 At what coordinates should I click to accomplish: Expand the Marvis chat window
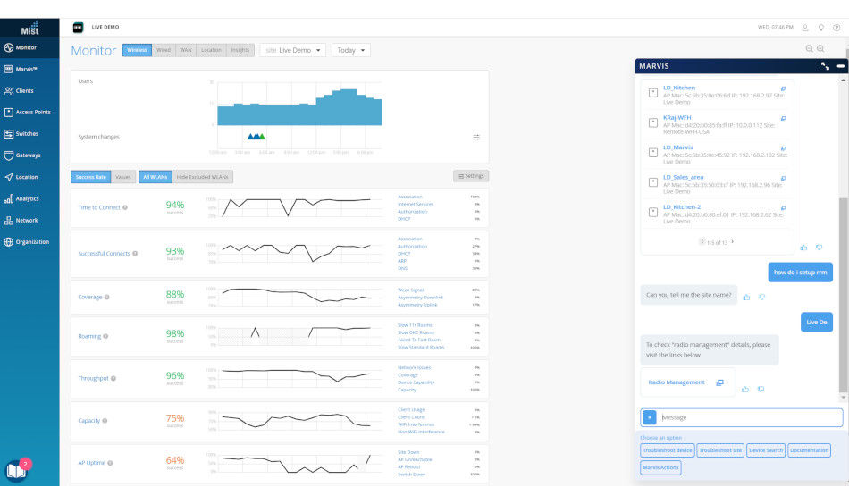825,66
